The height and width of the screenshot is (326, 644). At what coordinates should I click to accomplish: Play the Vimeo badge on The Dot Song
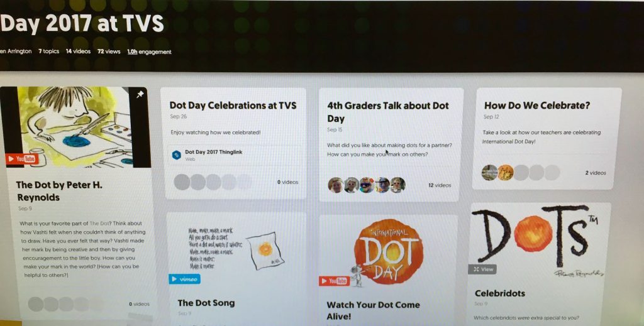(x=184, y=280)
